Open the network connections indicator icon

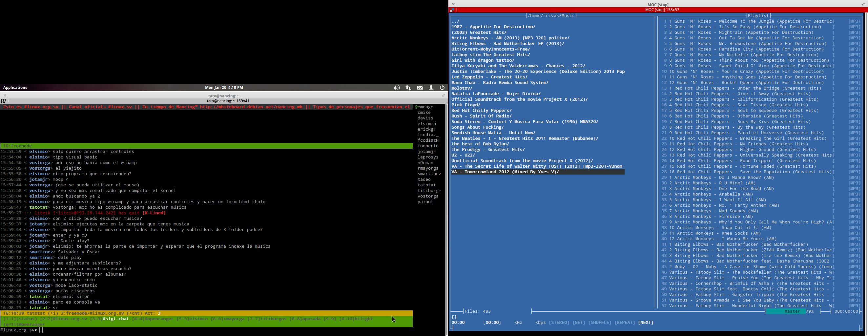click(408, 88)
